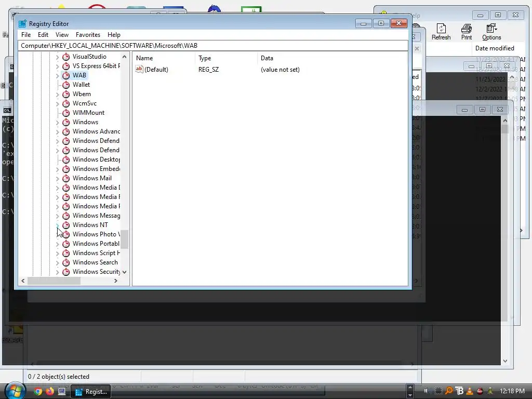
Task: Expand the VS Express 64bit key
Action: click(x=57, y=66)
